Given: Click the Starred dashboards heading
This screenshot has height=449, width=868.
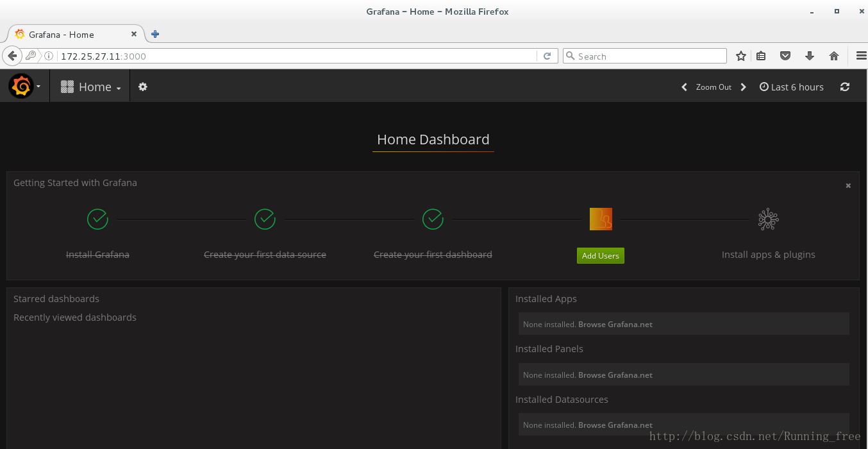Looking at the screenshot, I should [x=56, y=298].
